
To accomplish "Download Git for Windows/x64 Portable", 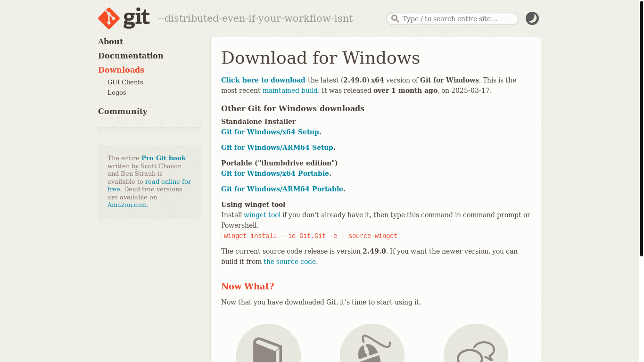I will [275, 173].
